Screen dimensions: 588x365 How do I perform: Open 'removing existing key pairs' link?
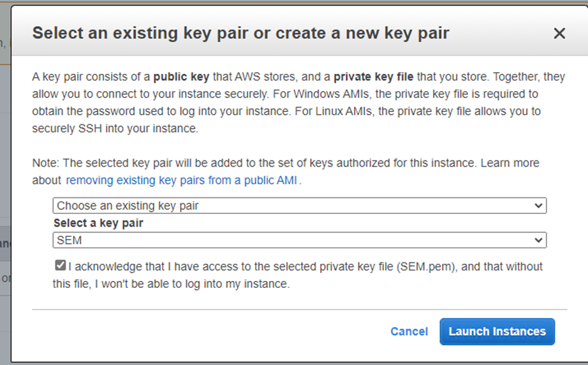[182, 180]
